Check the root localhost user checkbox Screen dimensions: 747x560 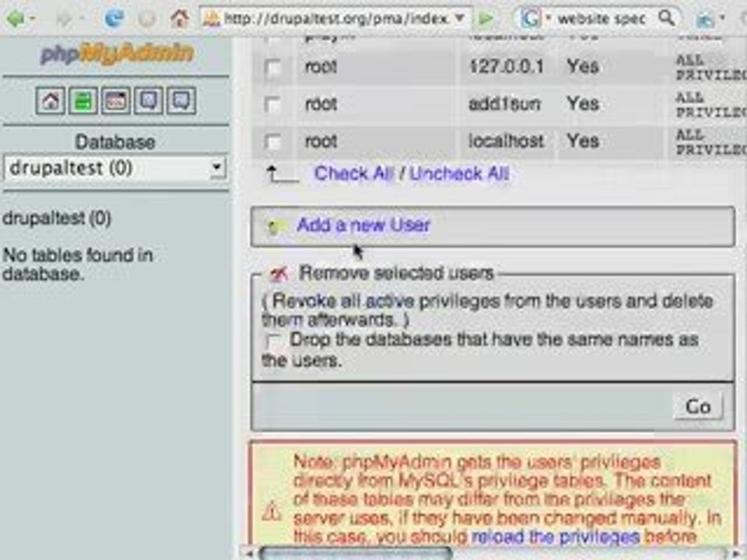coord(273,142)
